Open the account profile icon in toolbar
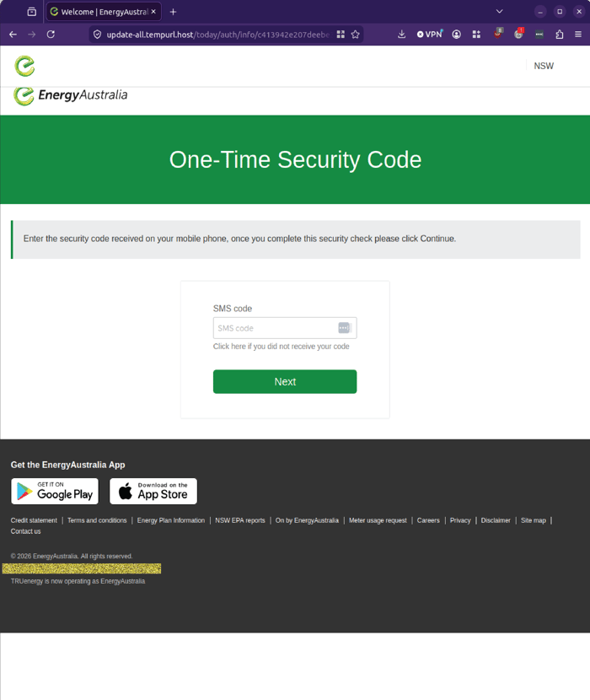590x700 pixels. point(456,35)
